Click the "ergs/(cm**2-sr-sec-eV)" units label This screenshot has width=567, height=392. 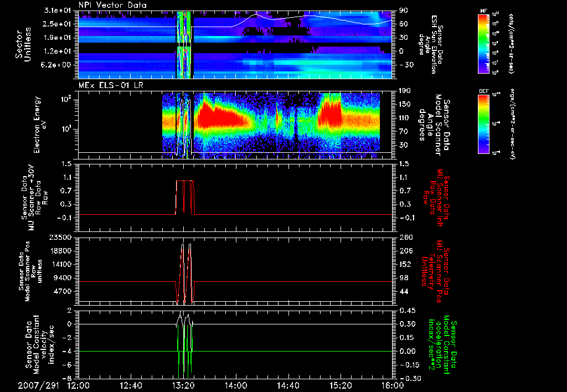pyautogui.click(x=513, y=123)
